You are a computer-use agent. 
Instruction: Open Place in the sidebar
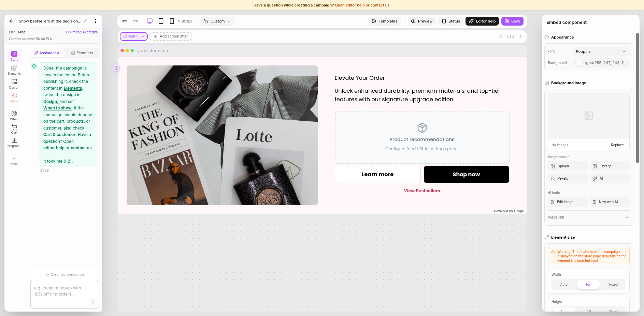click(14, 97)
